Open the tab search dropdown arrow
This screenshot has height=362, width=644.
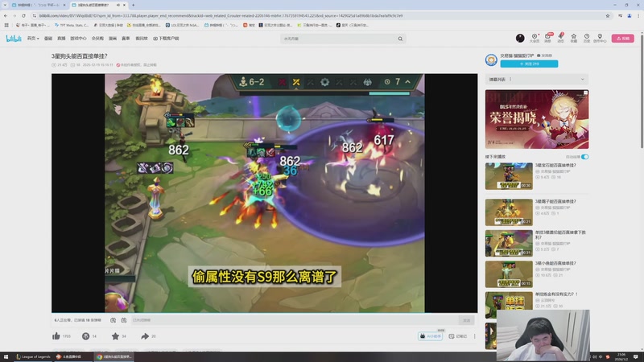point(5,5)
